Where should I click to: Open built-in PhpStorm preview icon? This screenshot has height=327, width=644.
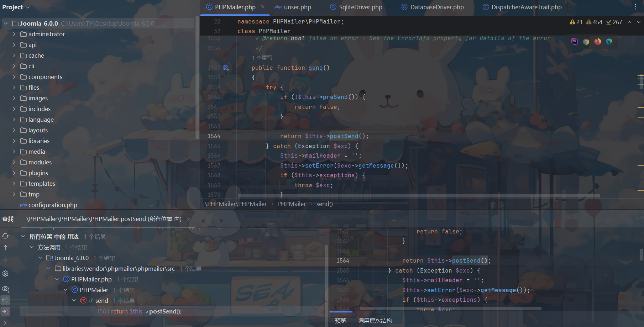click(x=574, y=42)
